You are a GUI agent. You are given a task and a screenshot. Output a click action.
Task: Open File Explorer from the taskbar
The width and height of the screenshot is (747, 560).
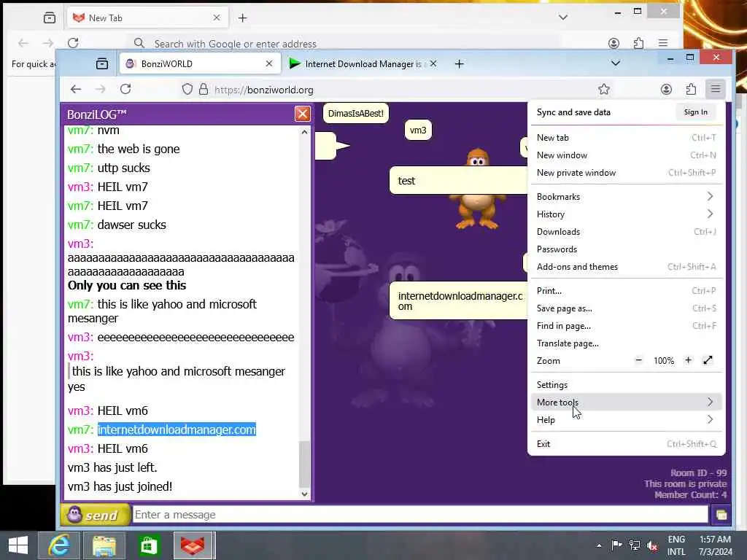pos(104,545)
